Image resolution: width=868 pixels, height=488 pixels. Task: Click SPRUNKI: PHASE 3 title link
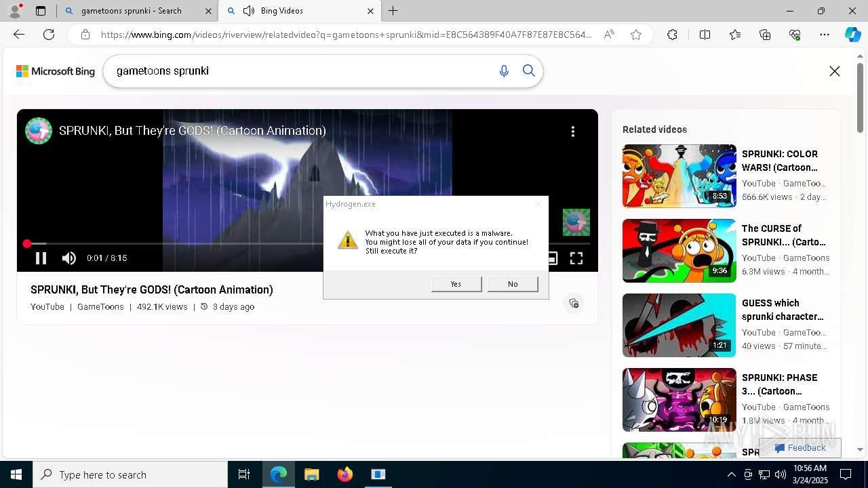(780, 384)
